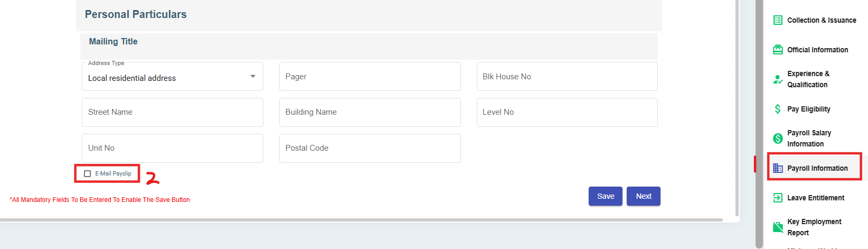
Task: Click the Collection & Issuance icon
Action: (x=778, y=20)
